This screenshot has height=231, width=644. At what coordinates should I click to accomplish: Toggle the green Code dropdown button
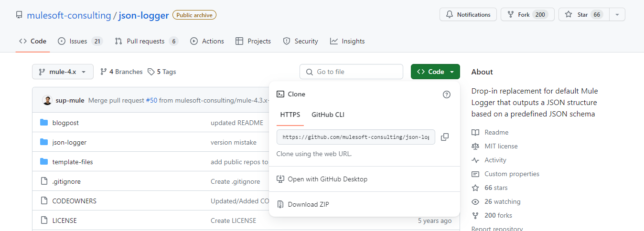tap(435, 72)
